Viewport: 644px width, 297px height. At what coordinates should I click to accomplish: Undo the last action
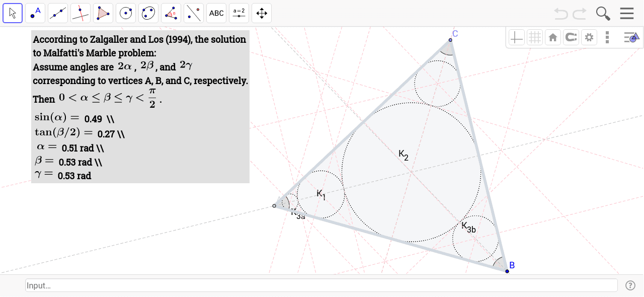(561, 14)
